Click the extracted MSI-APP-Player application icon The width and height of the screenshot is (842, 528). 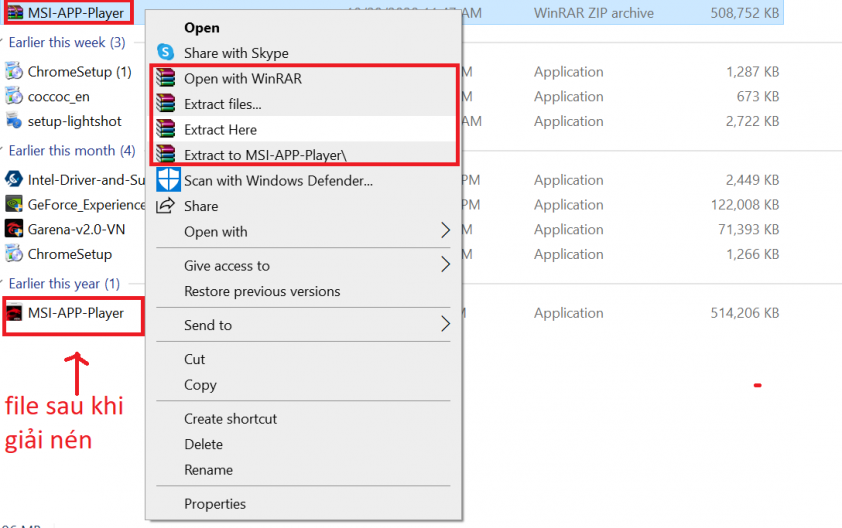click(14, 313)
